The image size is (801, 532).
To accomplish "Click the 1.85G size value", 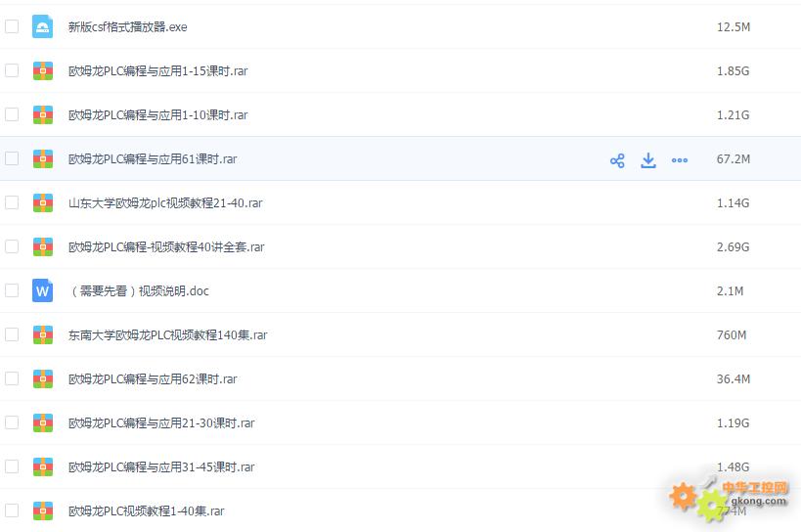I will tap(734, 71).
